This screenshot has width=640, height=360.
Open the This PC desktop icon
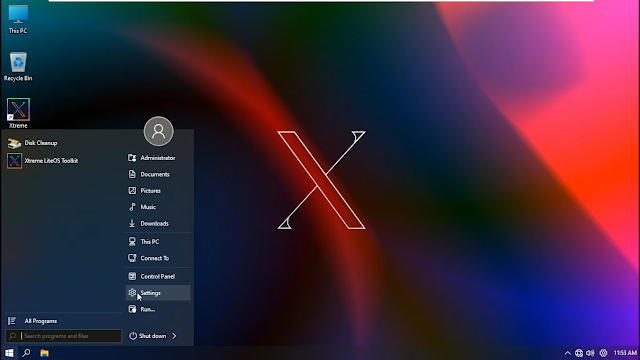tap(18, 19)
